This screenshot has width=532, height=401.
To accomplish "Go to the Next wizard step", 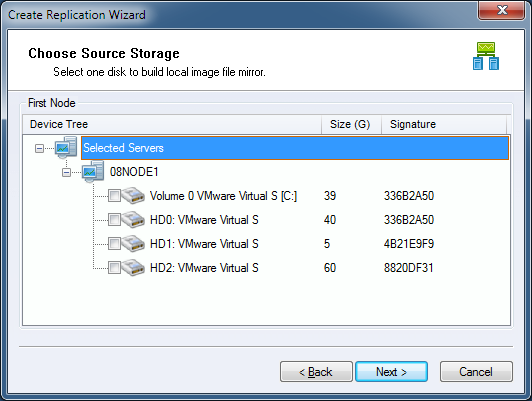I will point(391,371).
